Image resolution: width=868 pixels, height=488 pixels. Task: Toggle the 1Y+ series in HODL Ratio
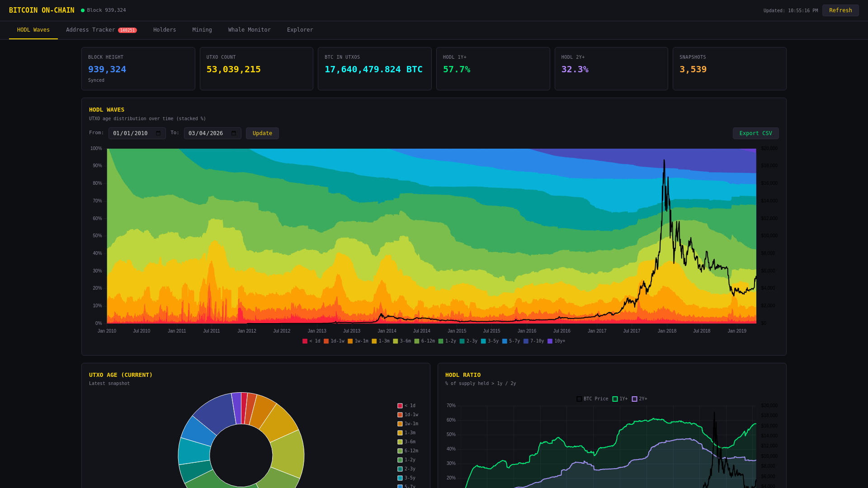point(614,399)
